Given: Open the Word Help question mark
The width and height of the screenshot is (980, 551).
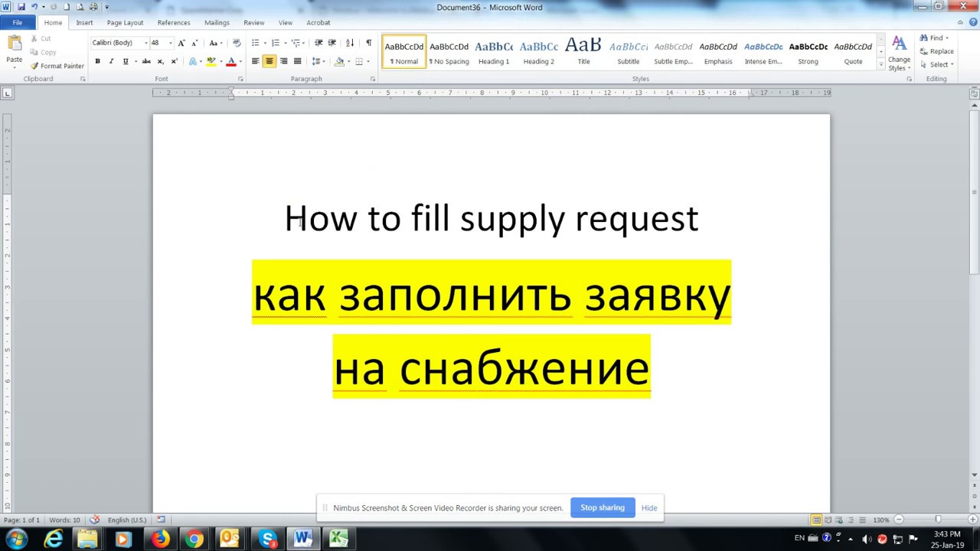Looking at the screenshot, I should 974,22.
